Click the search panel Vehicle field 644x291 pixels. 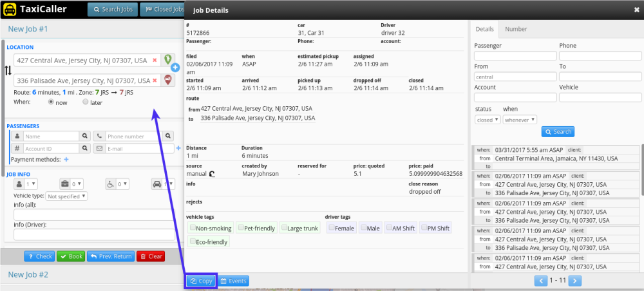coord(600,97)
